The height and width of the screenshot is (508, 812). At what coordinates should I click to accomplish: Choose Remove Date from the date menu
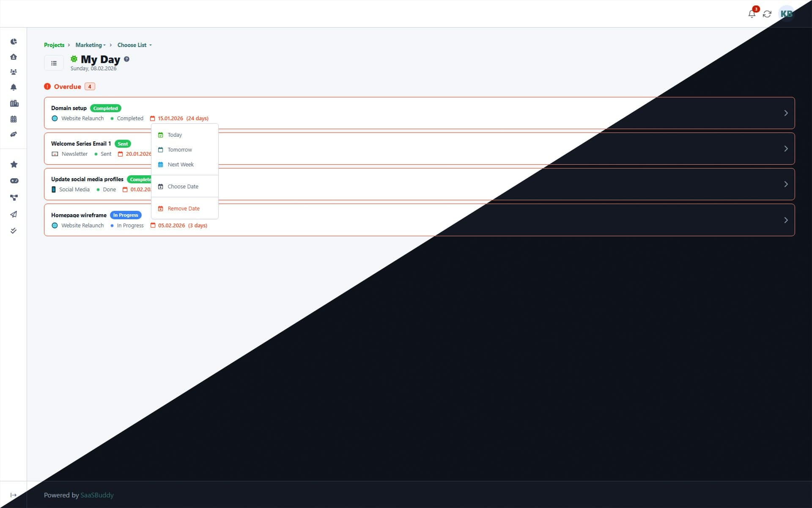click(x=184, y=208)
